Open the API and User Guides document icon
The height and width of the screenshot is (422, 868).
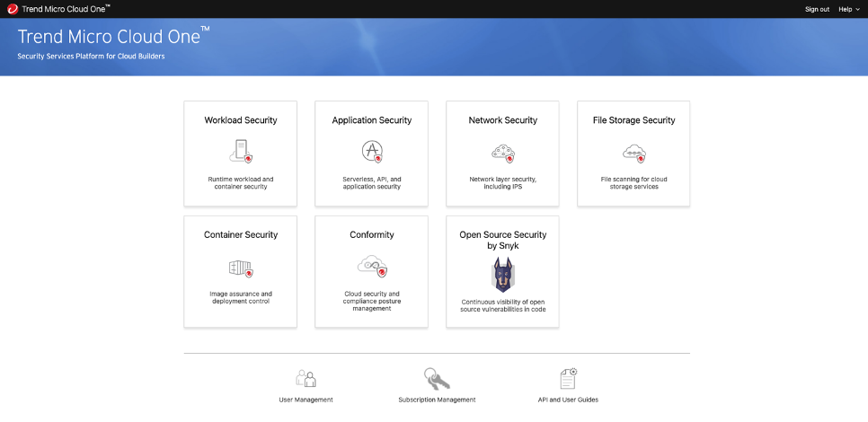pos(569,379)
